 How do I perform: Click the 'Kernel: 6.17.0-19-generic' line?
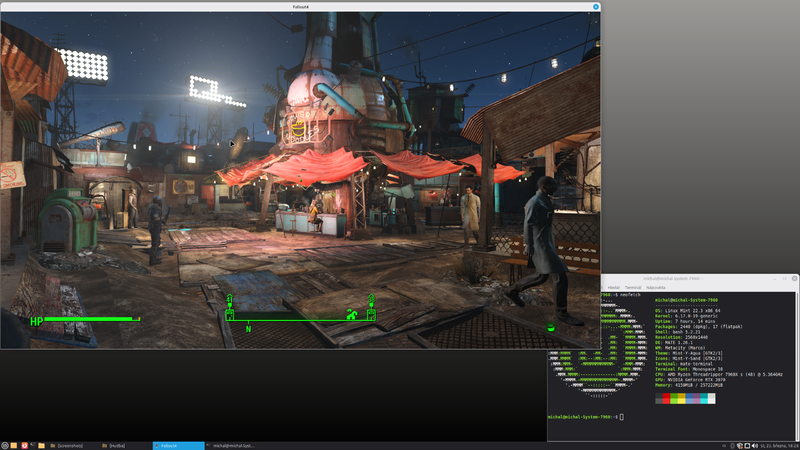click(686, 316)
